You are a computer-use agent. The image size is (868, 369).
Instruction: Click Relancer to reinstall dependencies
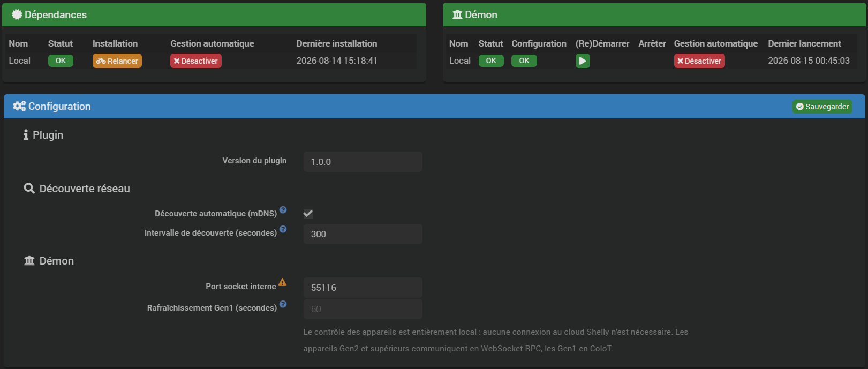coord(117,61)
